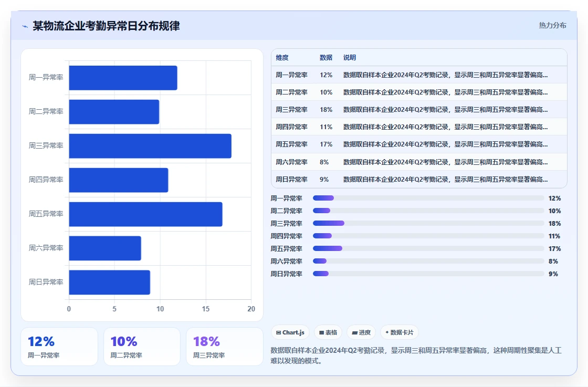The image size is (588, 387).
Task: Select the 周四异常率 bar in the chart
Action: click(x=119, y=180)
